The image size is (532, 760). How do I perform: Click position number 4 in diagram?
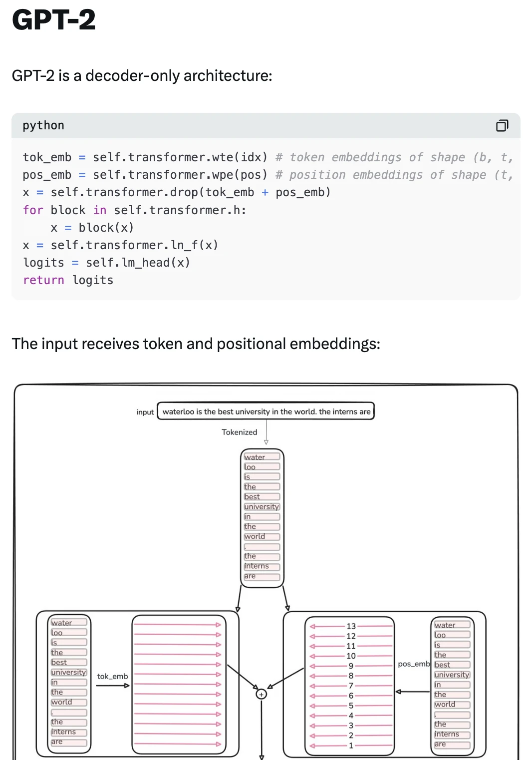tap(351, 716)
